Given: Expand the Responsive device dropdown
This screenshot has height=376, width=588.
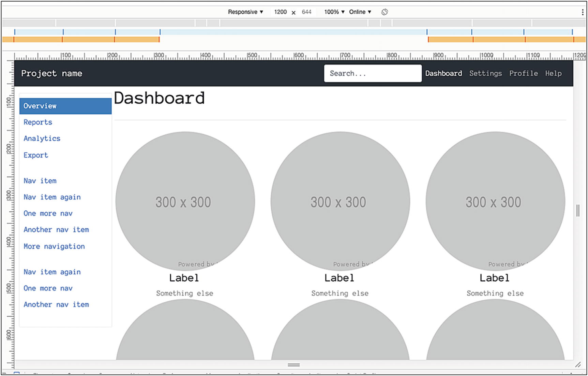Looking at the screenshot, I should coord(245,12).
